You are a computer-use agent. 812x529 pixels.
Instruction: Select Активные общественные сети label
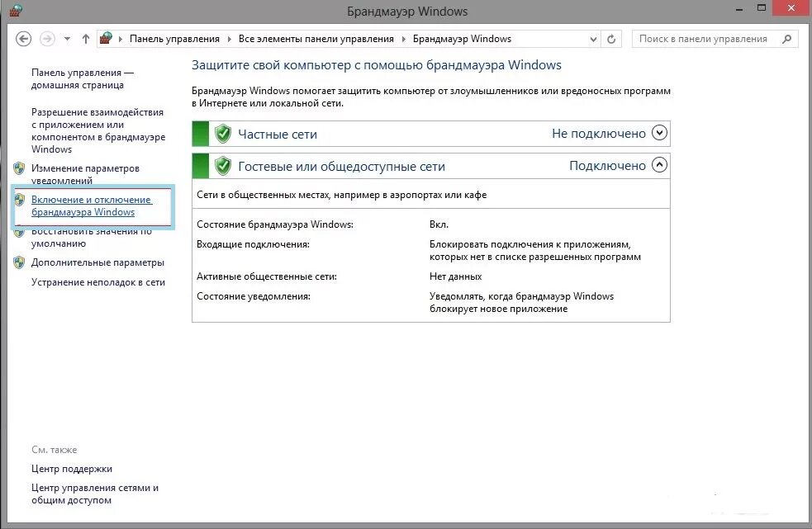[267, 276]
